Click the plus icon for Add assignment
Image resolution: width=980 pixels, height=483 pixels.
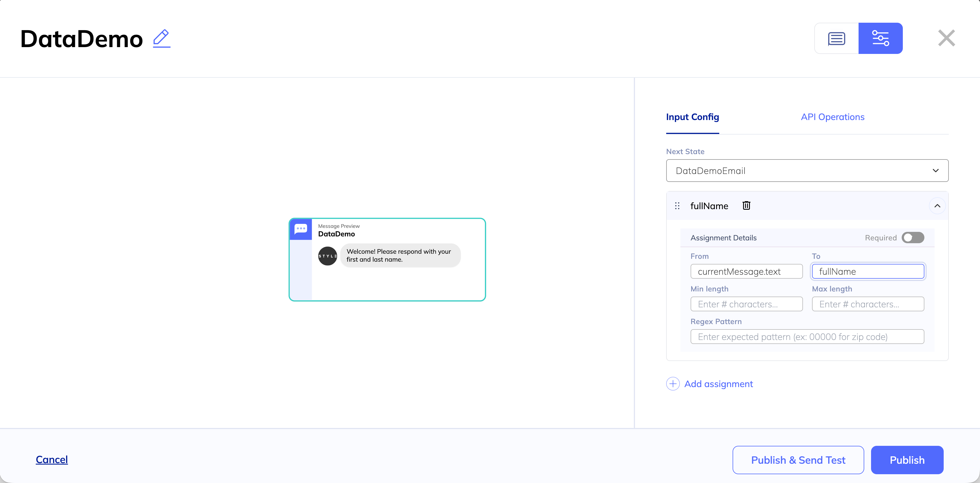pyautogui.click(x=673, y=384)
